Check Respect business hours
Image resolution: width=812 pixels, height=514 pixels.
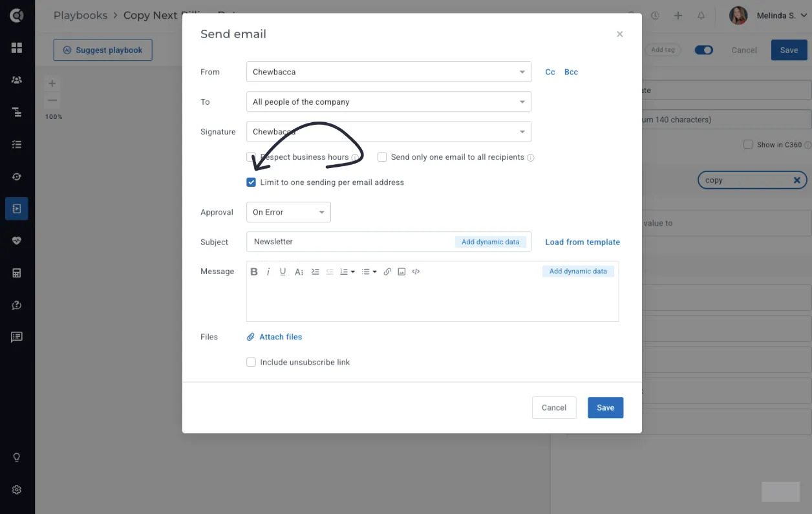(x=251, y=157)
